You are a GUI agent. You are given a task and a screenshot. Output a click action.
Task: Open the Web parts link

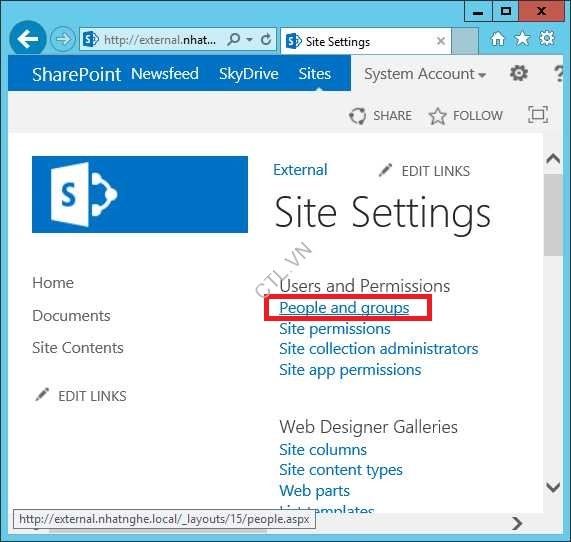click(x=315, y=491)
